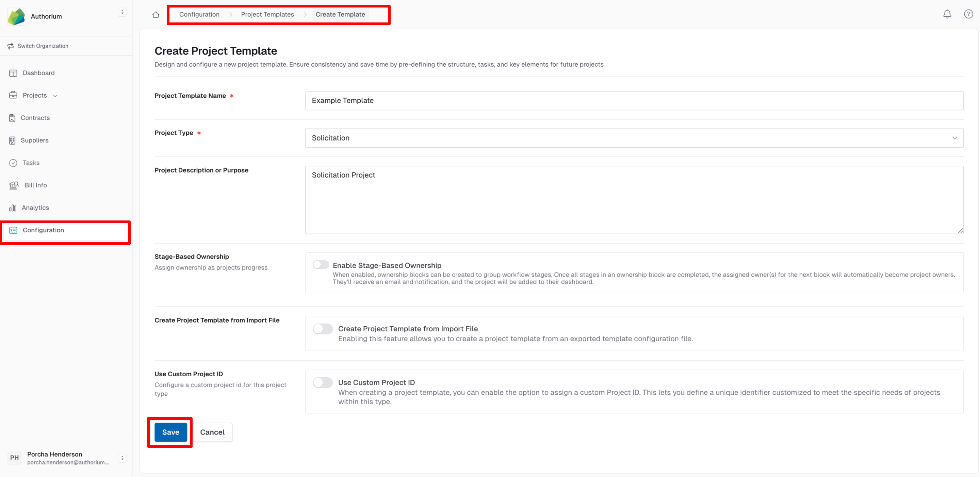Open notifications bell

coord(947,14)
